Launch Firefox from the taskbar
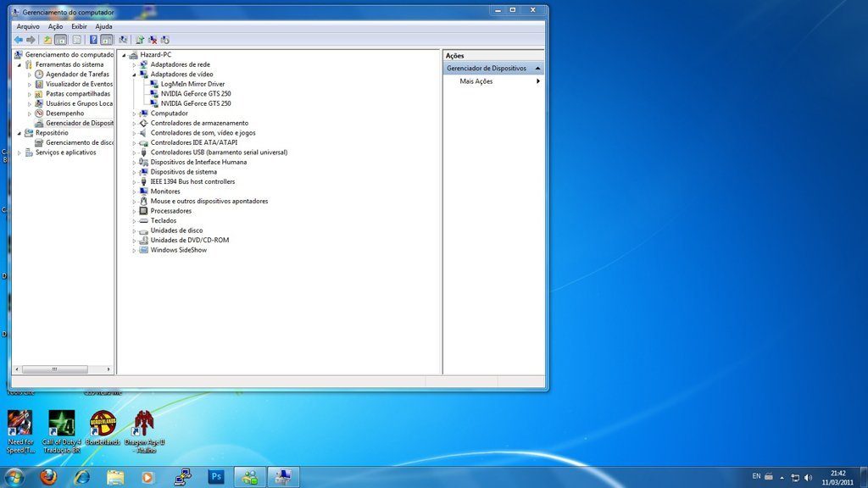Screen dimensions: 868x488 [48, 477]
